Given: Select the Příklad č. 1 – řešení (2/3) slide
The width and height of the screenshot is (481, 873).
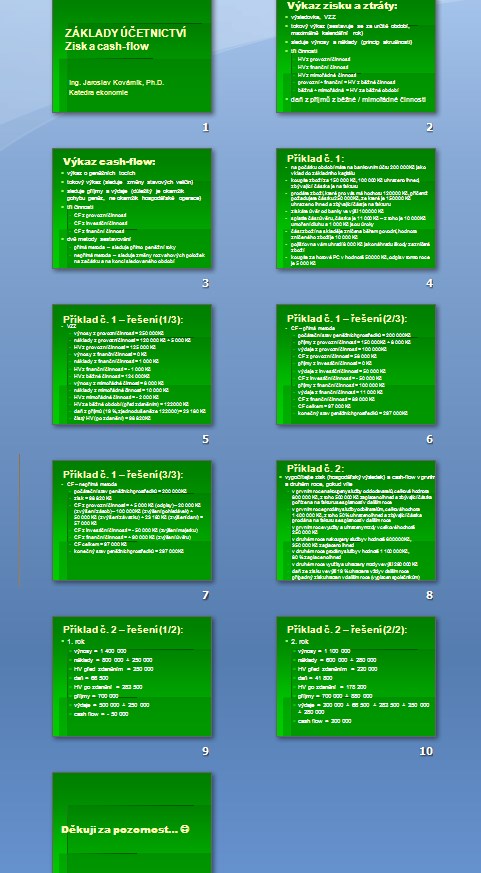Looking at the screenshot, I should pos(356,364).
